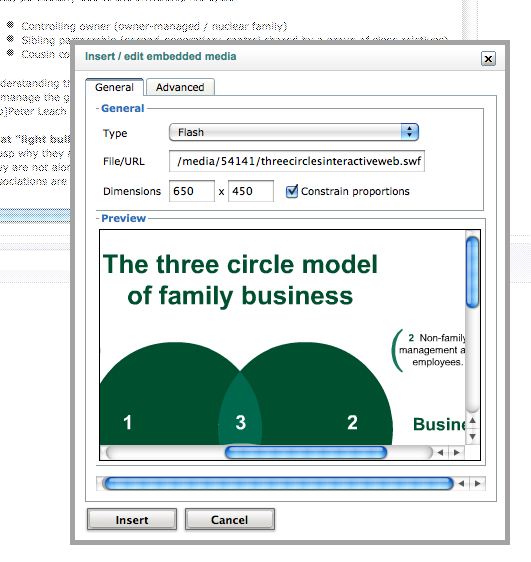This screenshot has height=562, width=531.
Task: Click the Type dropdown stepper arrows
Action: pos(410,132)
